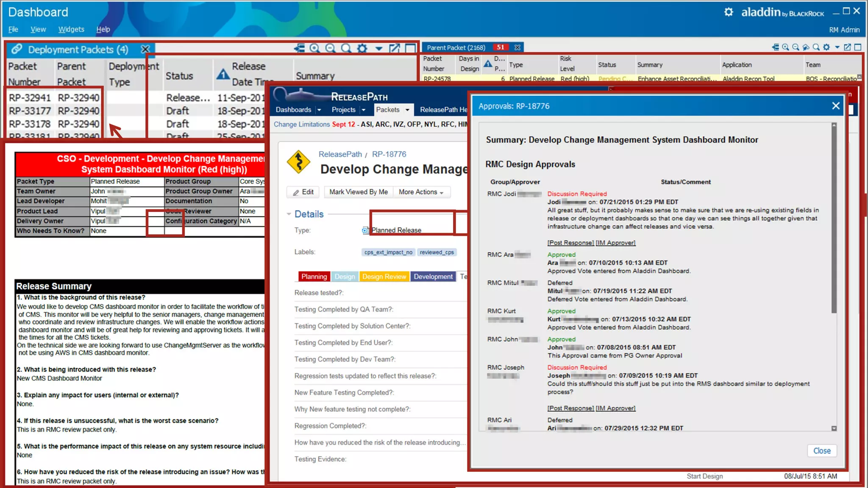Open the Widgets menu

tap(71, 29)
